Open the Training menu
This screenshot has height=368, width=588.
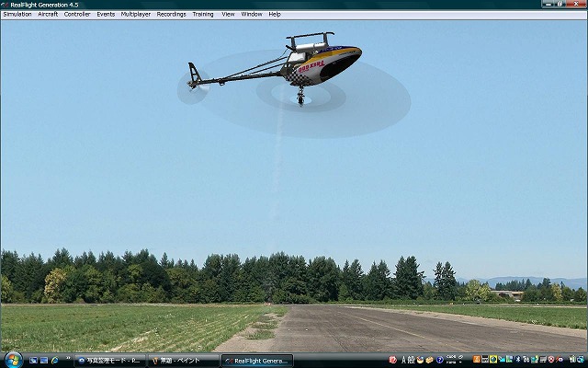[203, 15]
